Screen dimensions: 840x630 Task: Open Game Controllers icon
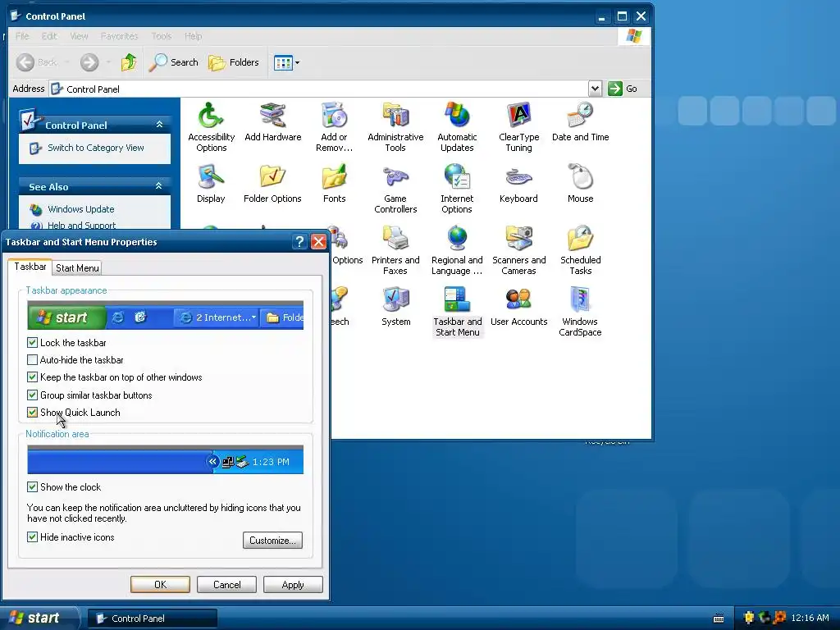tap(395, 189)
